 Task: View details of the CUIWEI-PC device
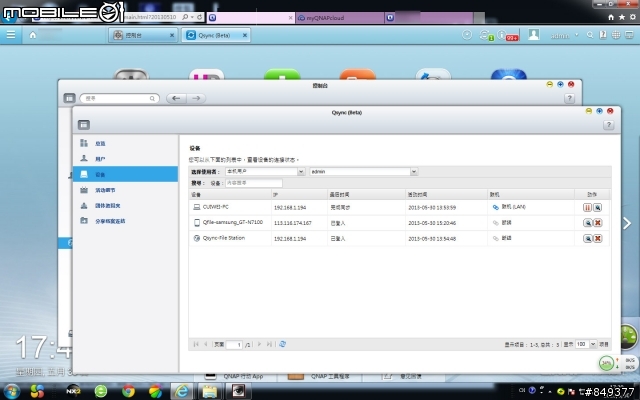point(598,207)
